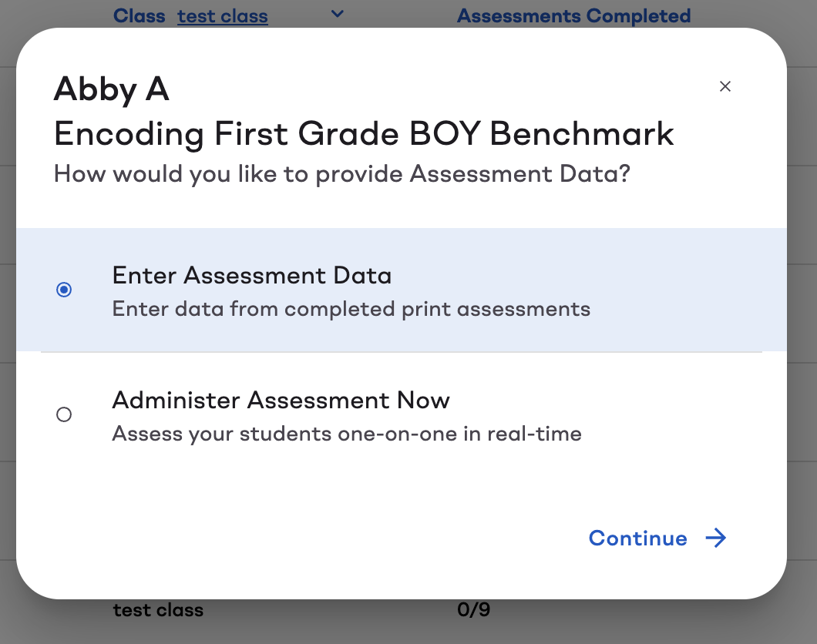Click the divider between the two assessment options
The height and width of the screenshot is (644, 817).
tap(401, 354)
